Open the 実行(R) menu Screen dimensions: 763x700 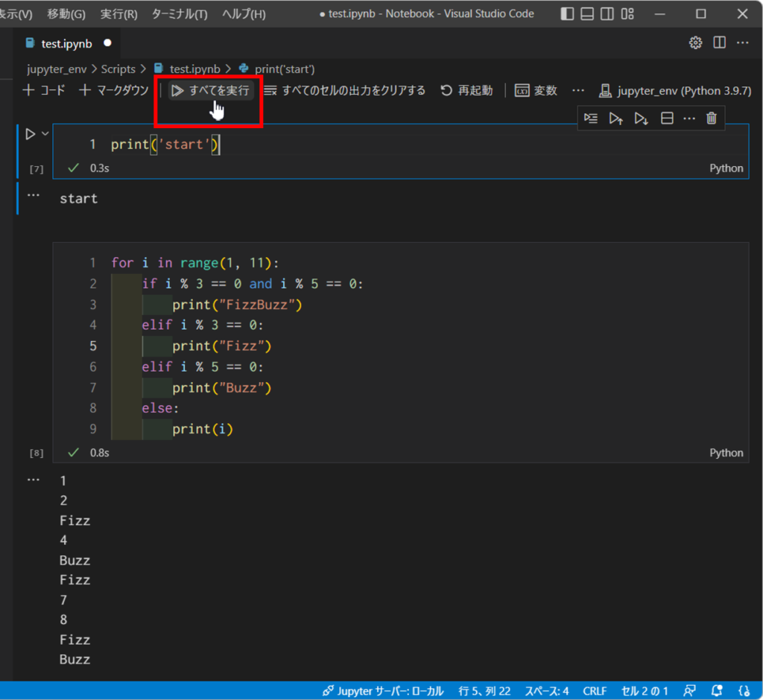click(x=118, y=13)
